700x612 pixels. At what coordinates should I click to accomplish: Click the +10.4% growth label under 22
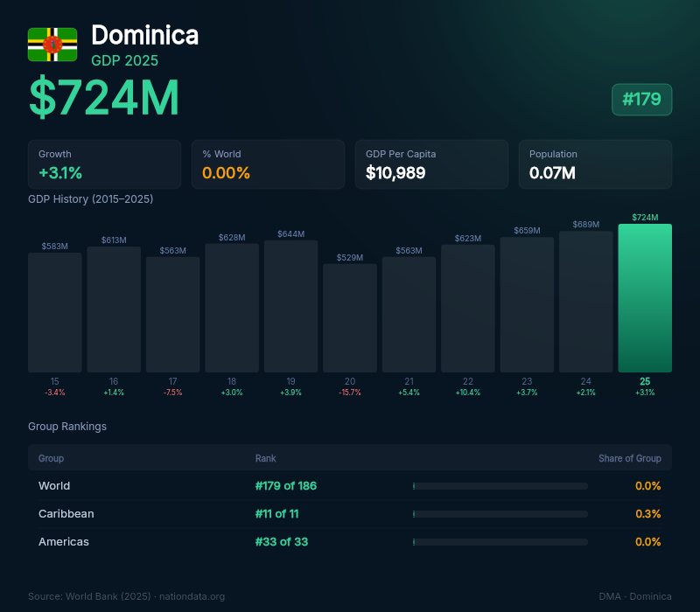click(468, 393)
